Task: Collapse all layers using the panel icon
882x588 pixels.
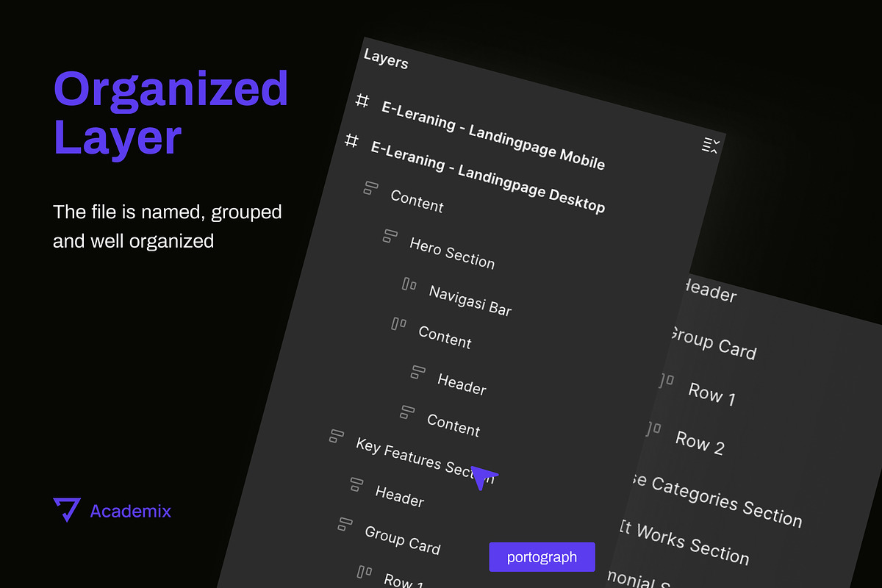Action: tap(710, 146)
